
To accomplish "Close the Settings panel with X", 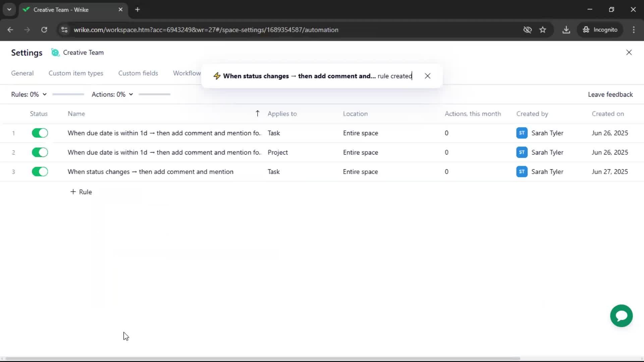I will 629,52.
